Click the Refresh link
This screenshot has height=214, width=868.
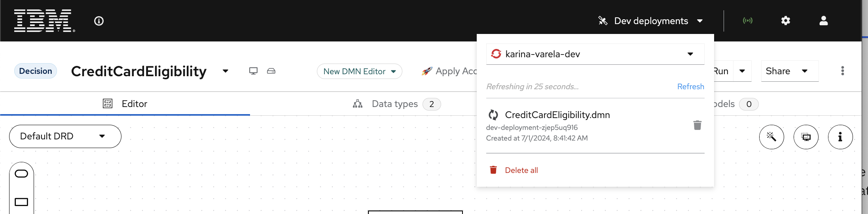pos(690,86)
